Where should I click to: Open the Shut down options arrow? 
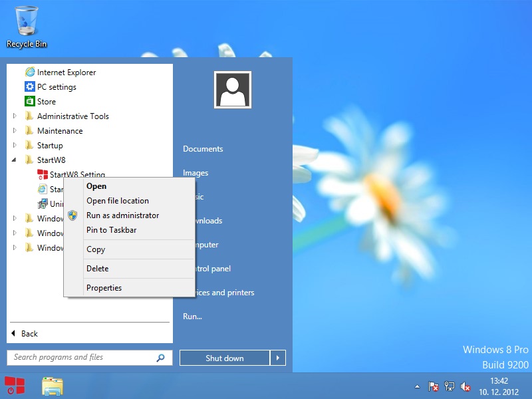point(279,358)
